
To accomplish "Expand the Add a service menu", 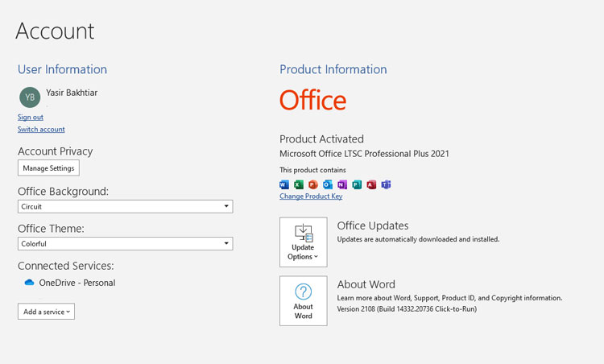I will [46, 312].
